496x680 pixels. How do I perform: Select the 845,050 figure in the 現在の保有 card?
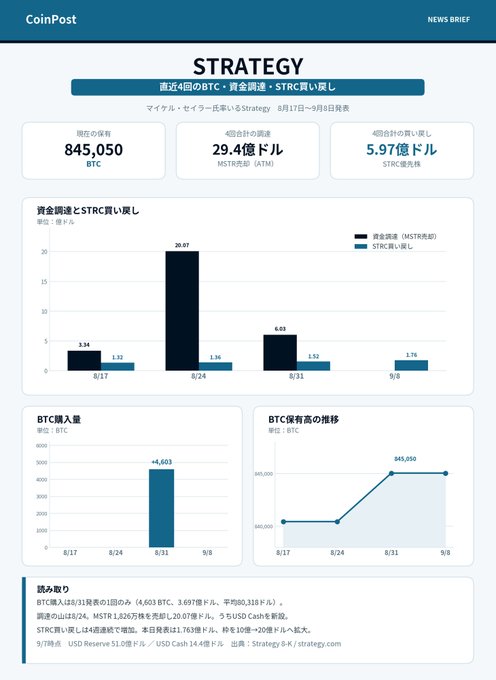[94, 150]
